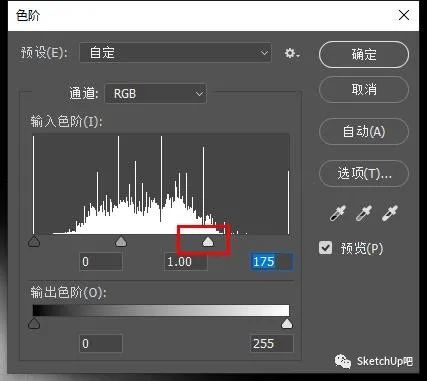Select the black point eyedropper

point(337,213)
